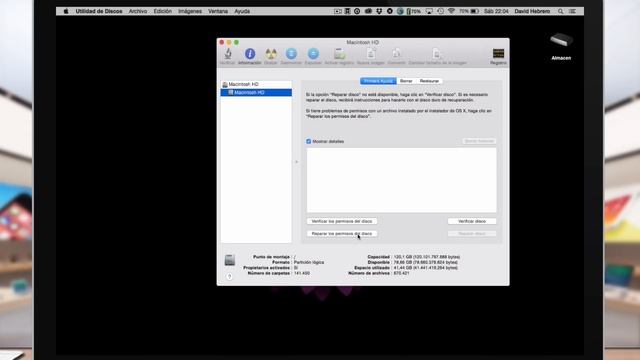640x360 pixels.
Task: Switch to the Primera Ayuda tab
Action: coord(378,81)
